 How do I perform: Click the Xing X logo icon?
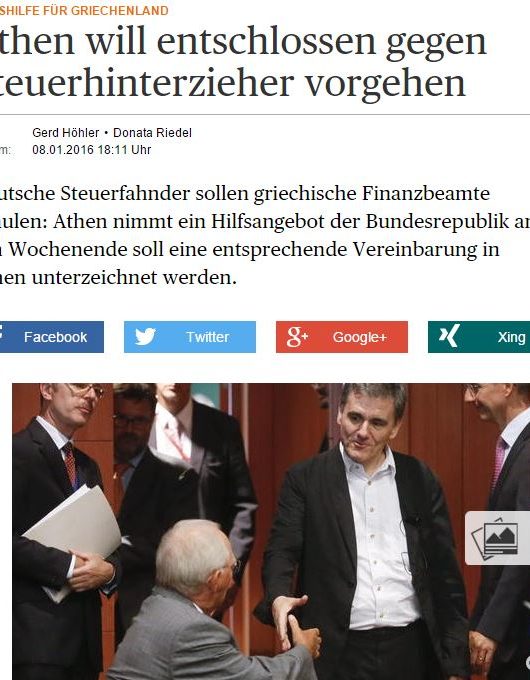[x=449, y=337]
